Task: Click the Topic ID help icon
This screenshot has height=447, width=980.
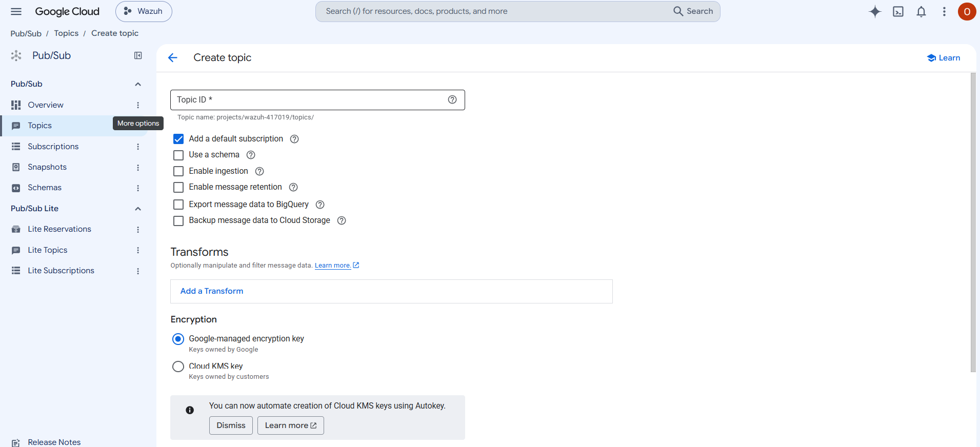Action: (452, 100)
